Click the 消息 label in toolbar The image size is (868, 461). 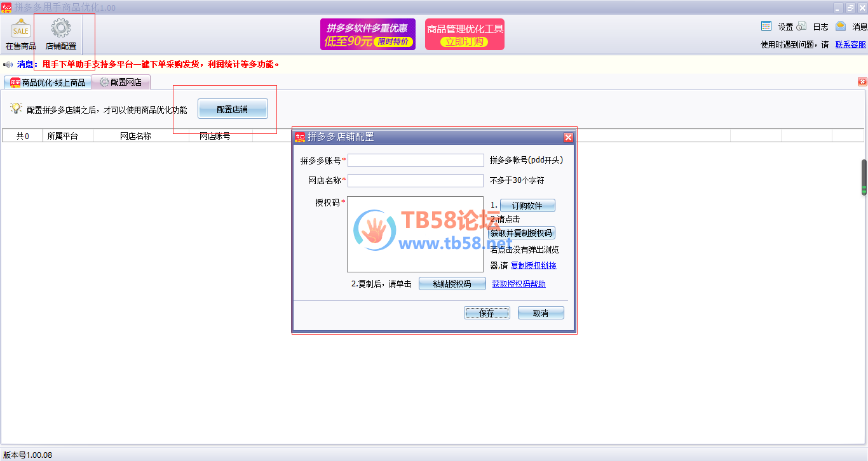click(860, 27)
